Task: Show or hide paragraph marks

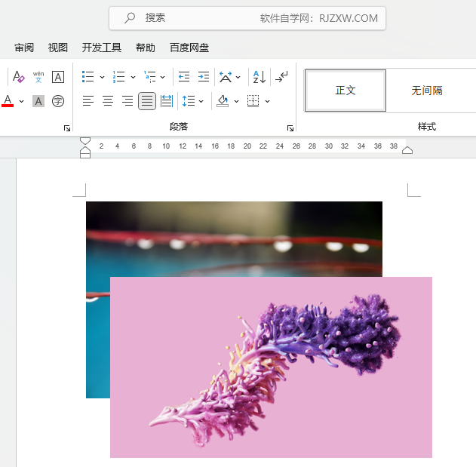Action: tap(282, 77)
